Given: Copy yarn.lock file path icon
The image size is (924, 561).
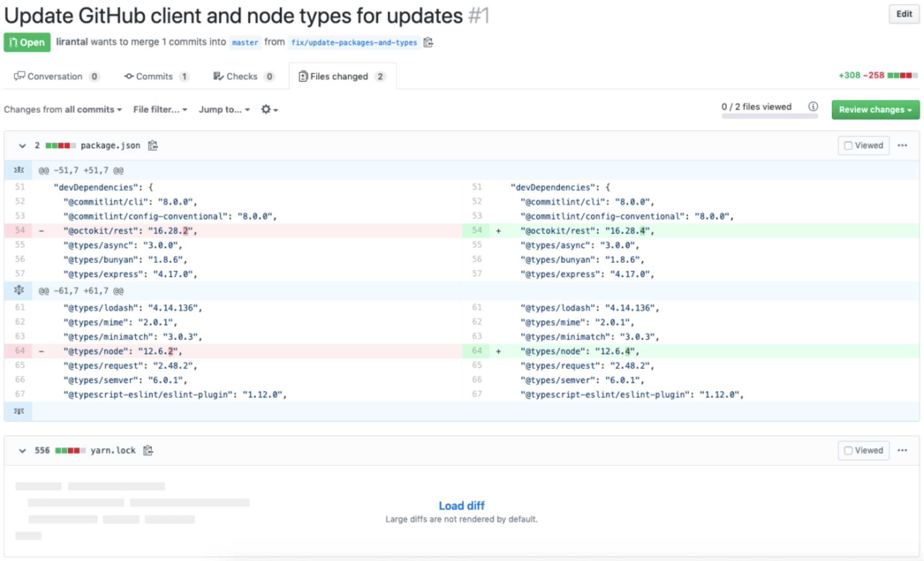Looking at the screenshot, I should point(148,450).
